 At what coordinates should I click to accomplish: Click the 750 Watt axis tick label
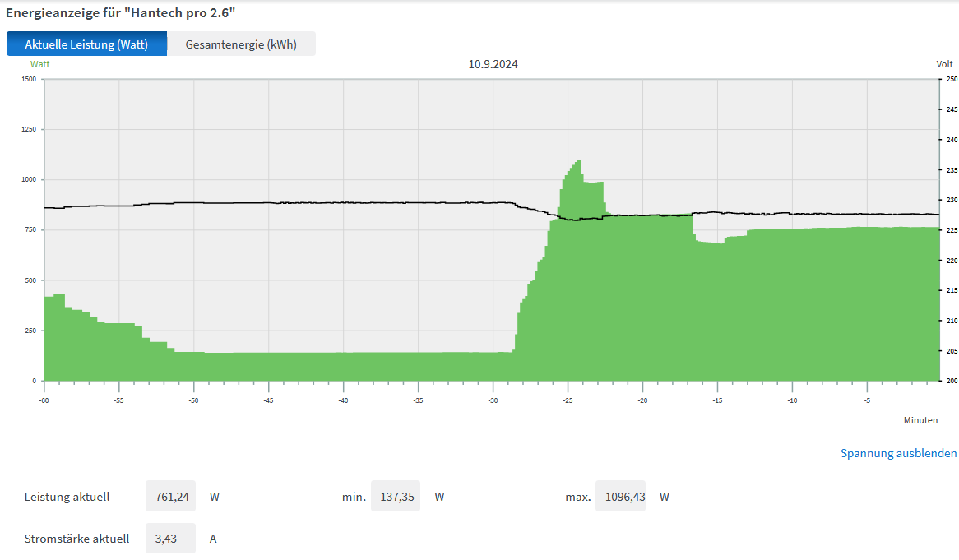tap(30, 230)
